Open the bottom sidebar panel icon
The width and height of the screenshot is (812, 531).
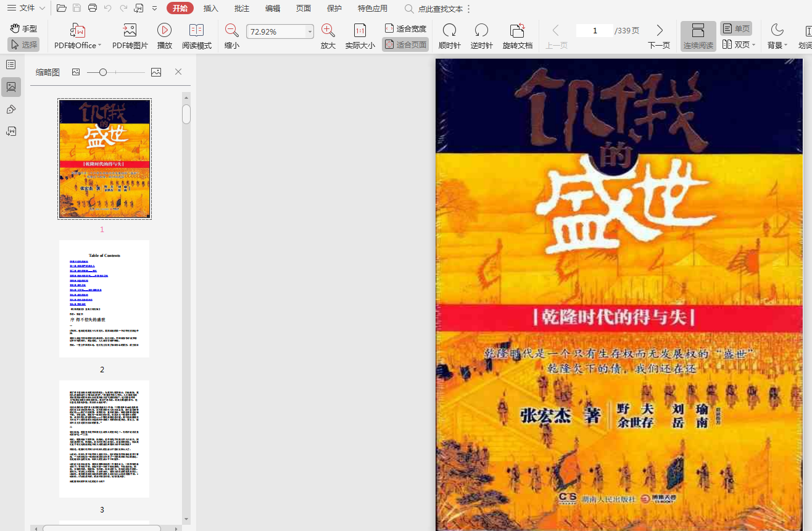11,132
